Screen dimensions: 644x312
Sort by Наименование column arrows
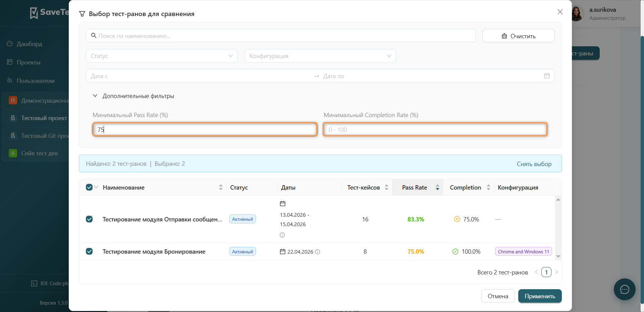pyautogui.click(x=221, y=188)
